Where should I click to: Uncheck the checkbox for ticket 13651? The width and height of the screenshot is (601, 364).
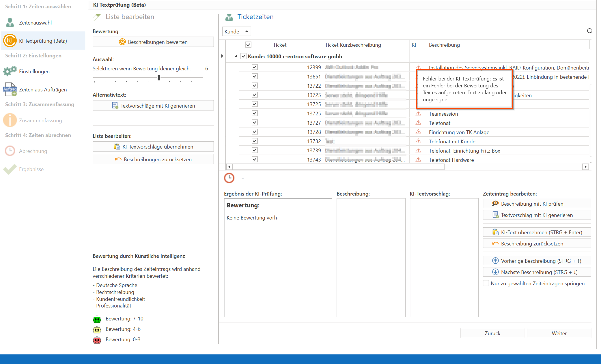(x=254, y=76)
